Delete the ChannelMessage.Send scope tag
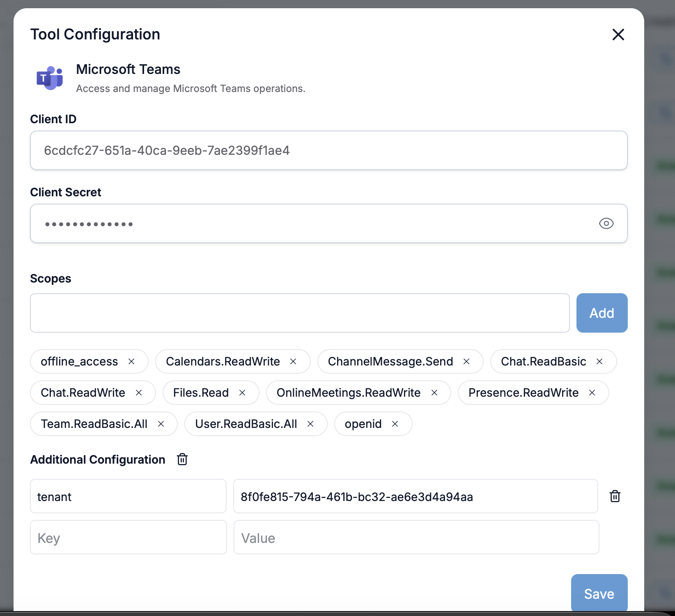The image size is (675, 616). [466, 361]
